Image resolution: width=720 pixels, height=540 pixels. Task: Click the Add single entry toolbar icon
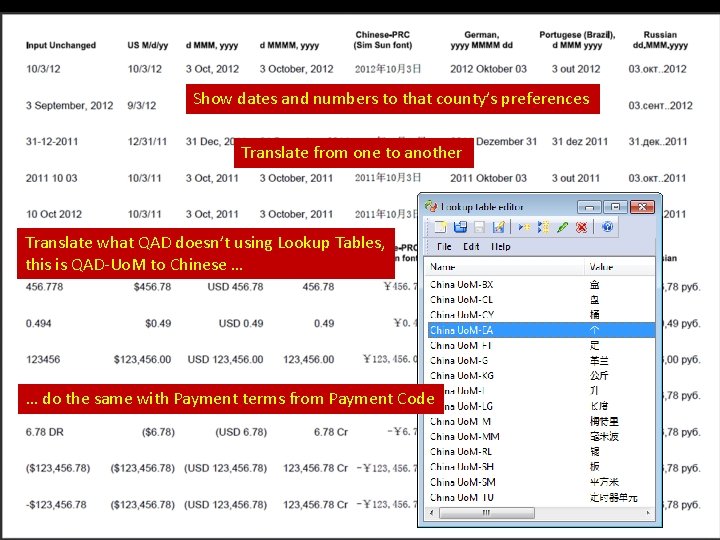[524, 227]
